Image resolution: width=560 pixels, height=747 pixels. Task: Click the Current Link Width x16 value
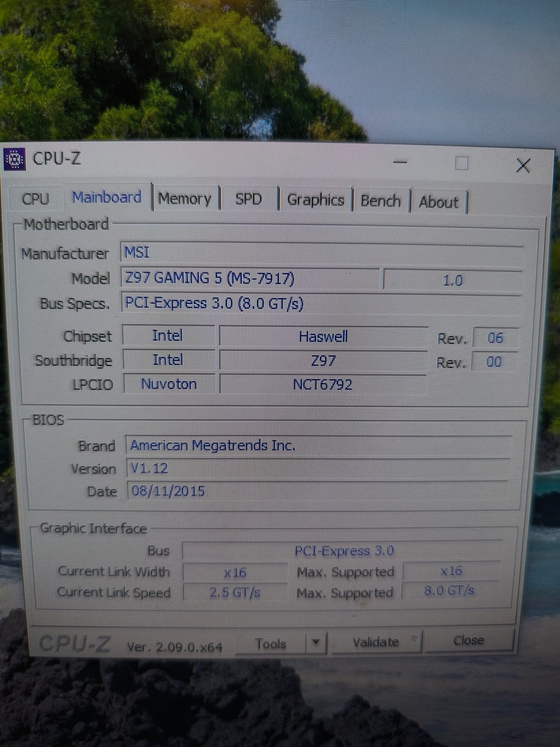pos(235,573)
